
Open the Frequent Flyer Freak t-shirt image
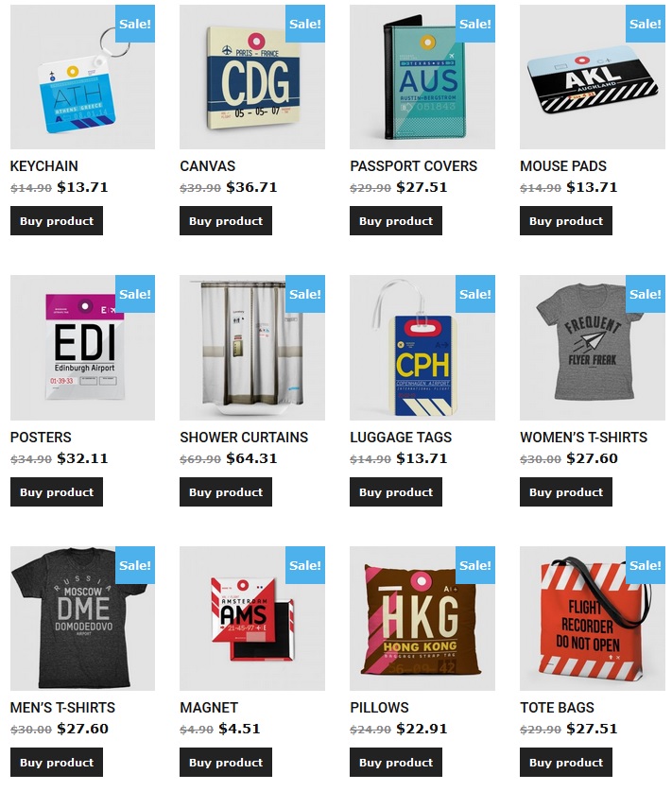pos(593,348)
